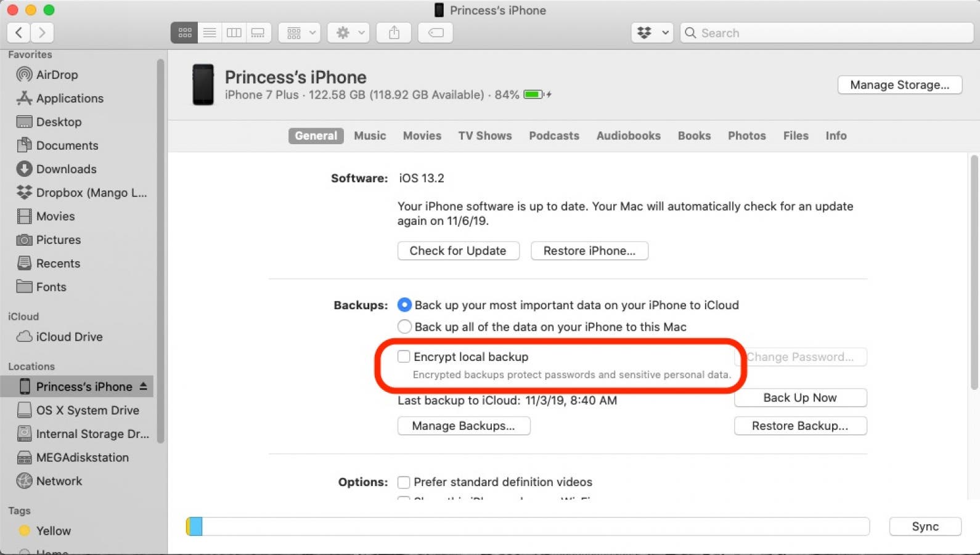Screen dimensions: 980x555
Task: Click Back Up Now button
Action: click(x=800, y=398)
